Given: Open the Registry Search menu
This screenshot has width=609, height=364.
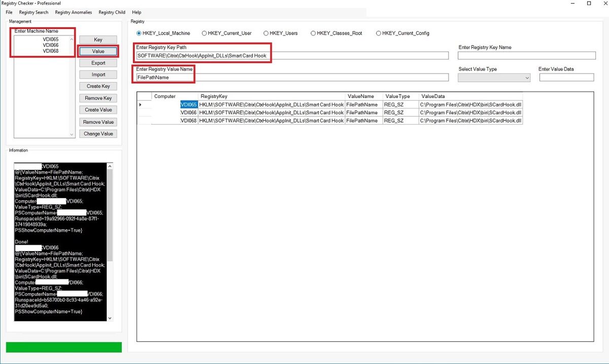Looking at the screenshot, I should (x=34, y=12).
